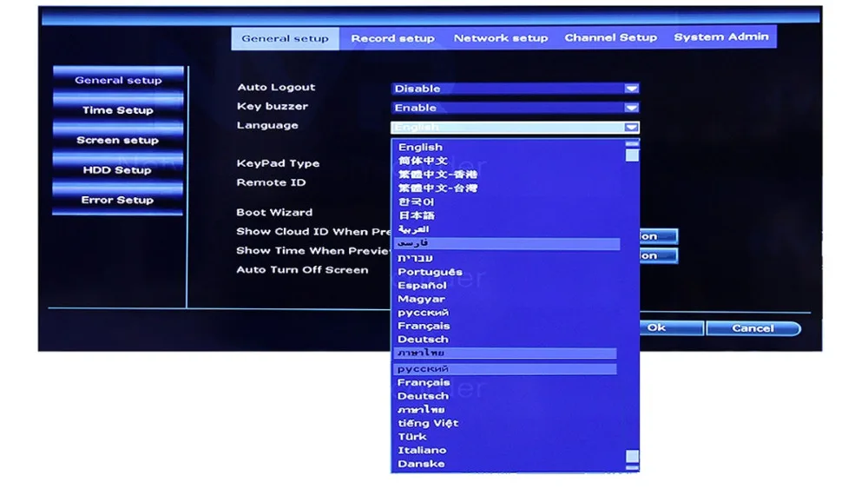Select the General setup top tab
Viewport: 868px width, 489px height.
tap(285, 39)
